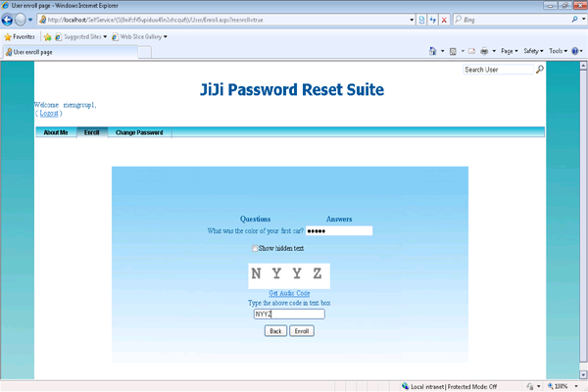Screen dimensions: 588x392
Task: Click the Logout link
Action: point(49,114)
